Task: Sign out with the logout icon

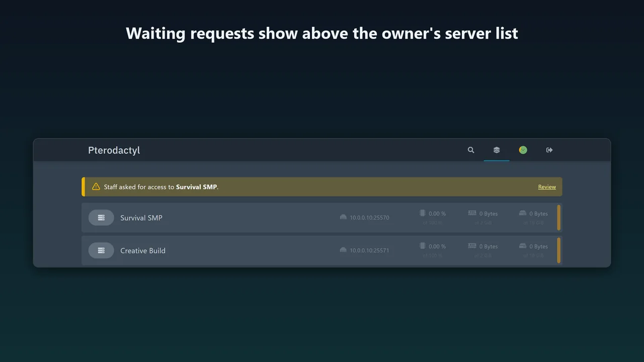Action: coord(549,150)
